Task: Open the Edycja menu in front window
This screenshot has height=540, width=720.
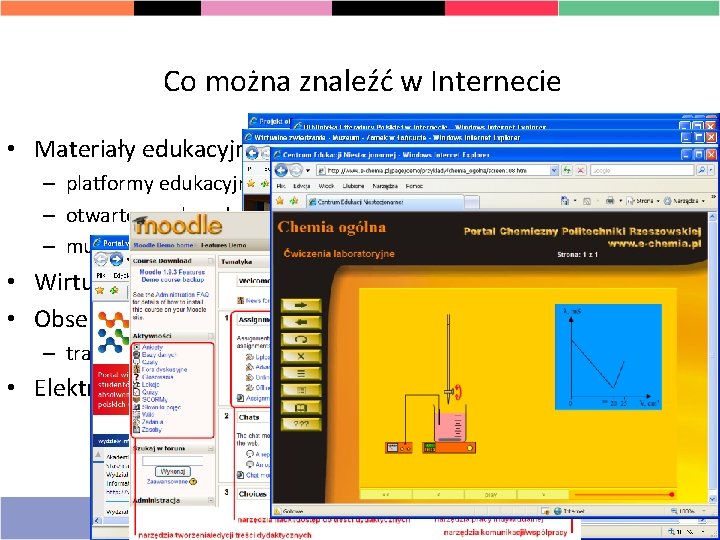Action: [302, 186]
